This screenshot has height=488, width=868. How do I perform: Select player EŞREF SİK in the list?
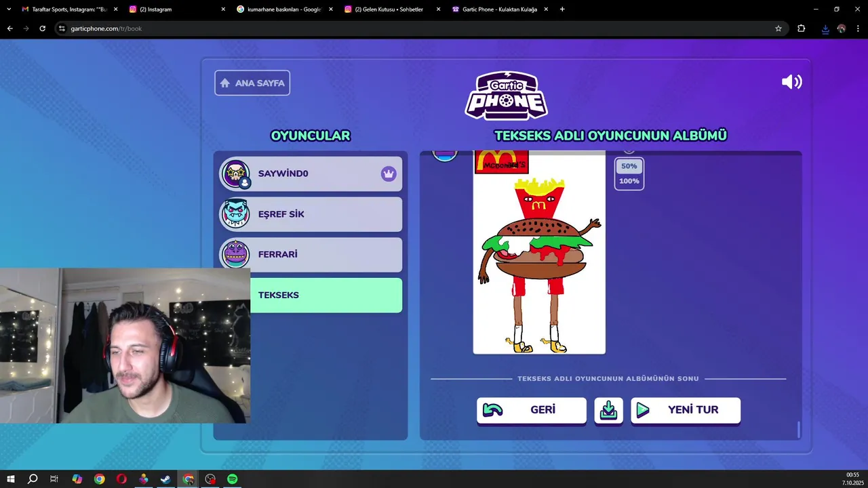point(311,214)
